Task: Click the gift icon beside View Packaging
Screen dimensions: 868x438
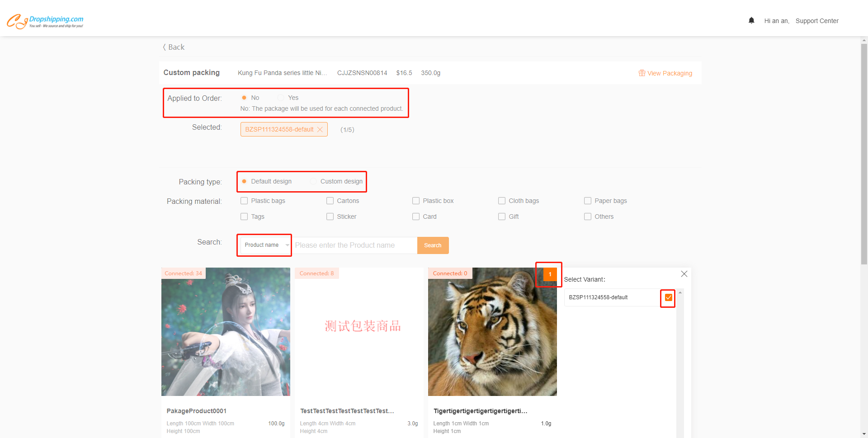Action: [642, 73]
